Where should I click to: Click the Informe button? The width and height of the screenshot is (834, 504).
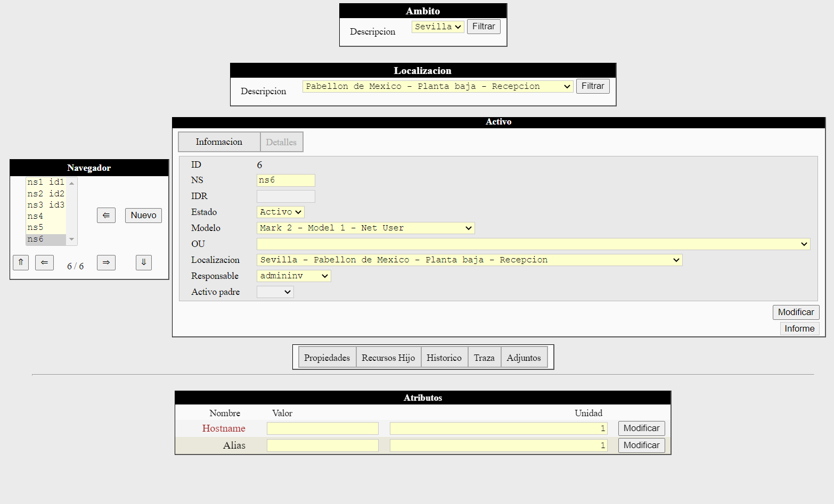pos(799,328)
